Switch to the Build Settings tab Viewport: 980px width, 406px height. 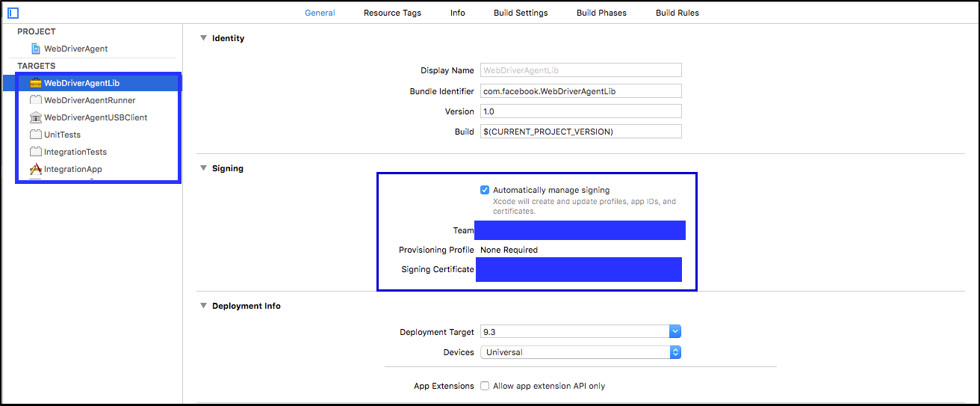pyautogui.click(x=521, y=13)
